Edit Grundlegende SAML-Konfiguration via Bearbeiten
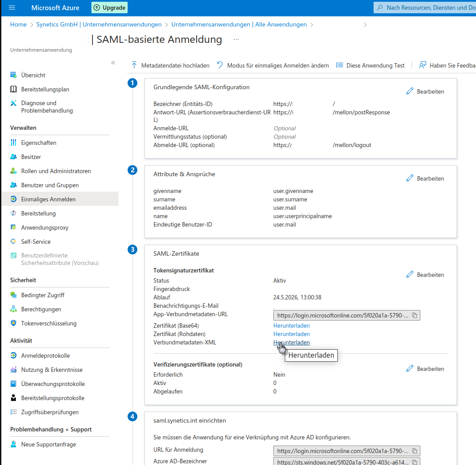The height and width of the screenshot is (465, 476). (x=425, y=91)
